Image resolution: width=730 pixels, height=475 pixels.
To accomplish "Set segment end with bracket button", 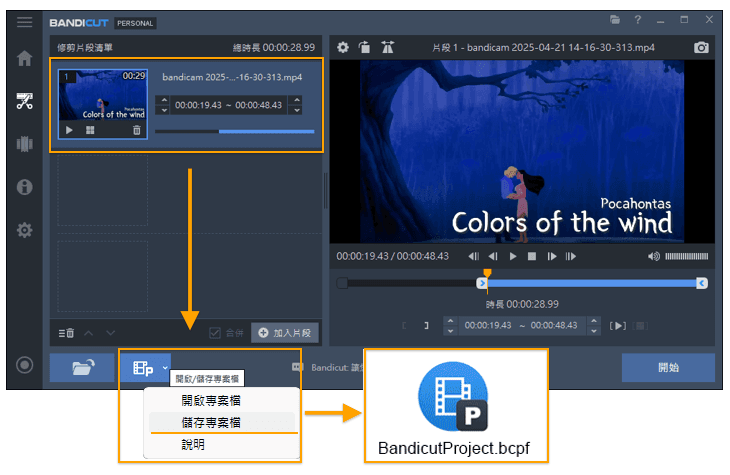I will (x=426, y=326).
